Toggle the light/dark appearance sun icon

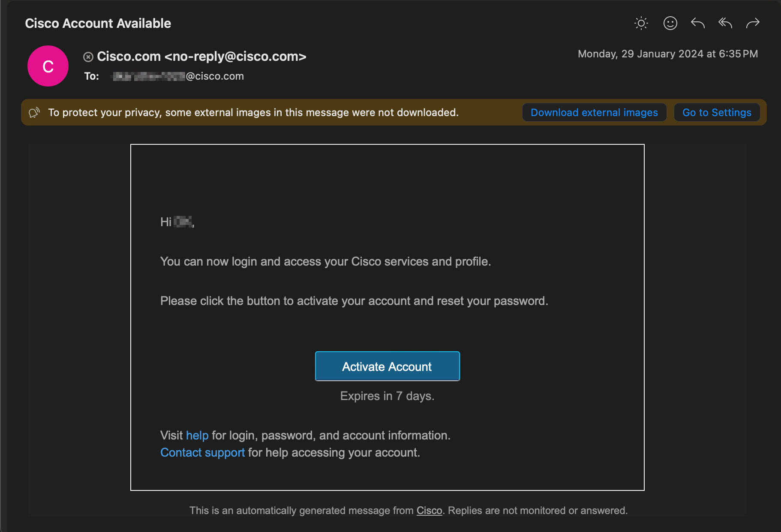[641, 23]
